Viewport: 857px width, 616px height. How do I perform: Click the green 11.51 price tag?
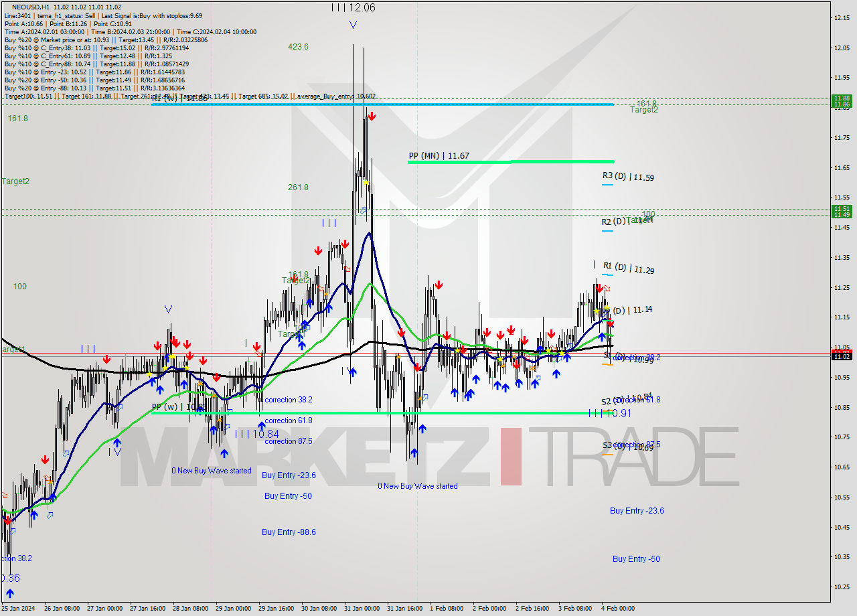(x=842, y=209)
